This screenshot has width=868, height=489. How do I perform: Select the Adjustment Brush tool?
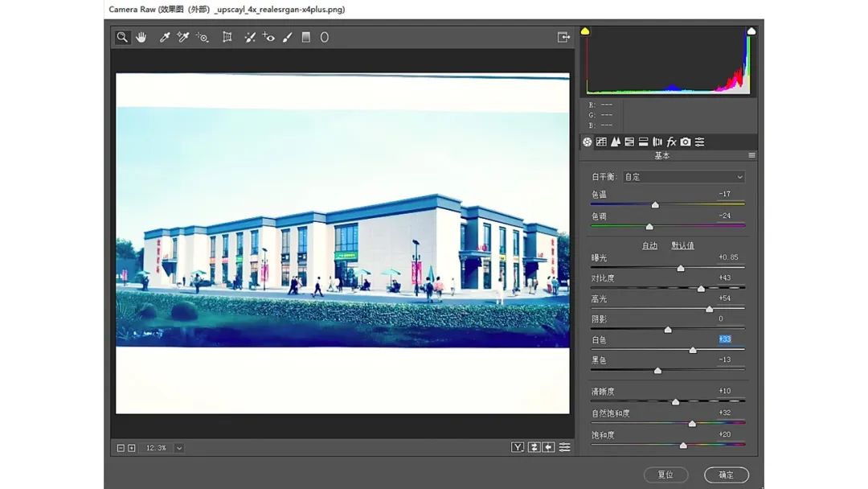pyautogui.click(x=287, y=37)
